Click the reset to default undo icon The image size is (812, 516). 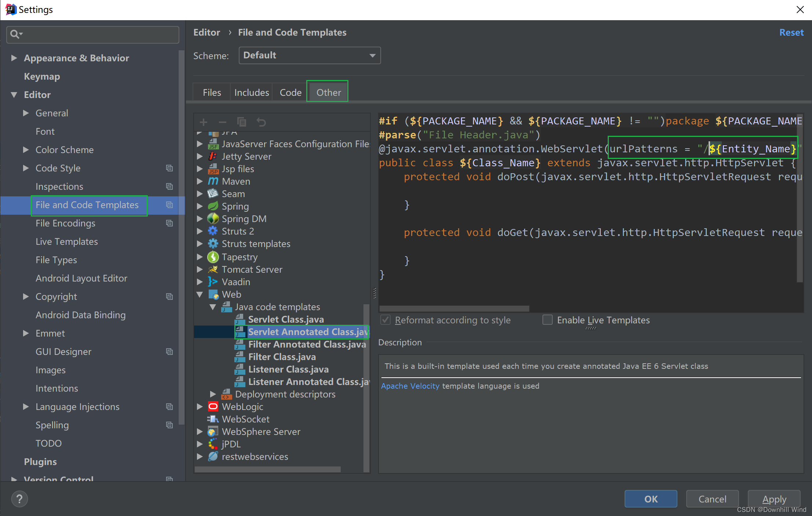click(x=261, y=122)
